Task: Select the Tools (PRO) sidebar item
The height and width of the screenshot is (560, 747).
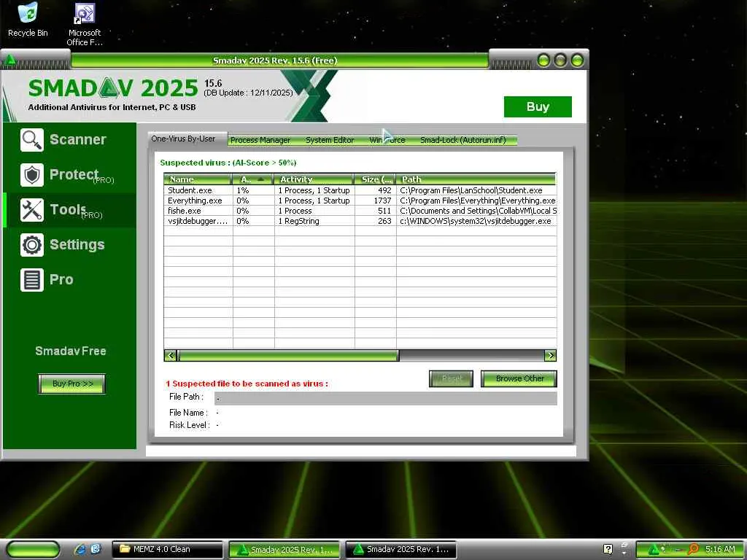Action: [x=69, y=210]
